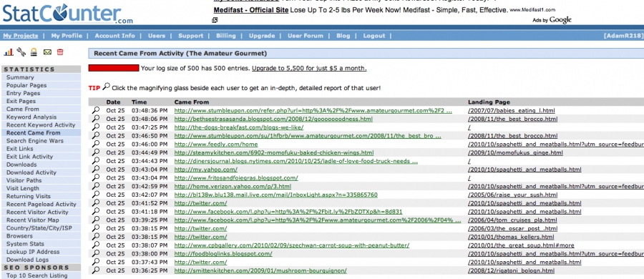Open the dinersjournal.blogs.nytimes.com referrer link

[296, 161]
